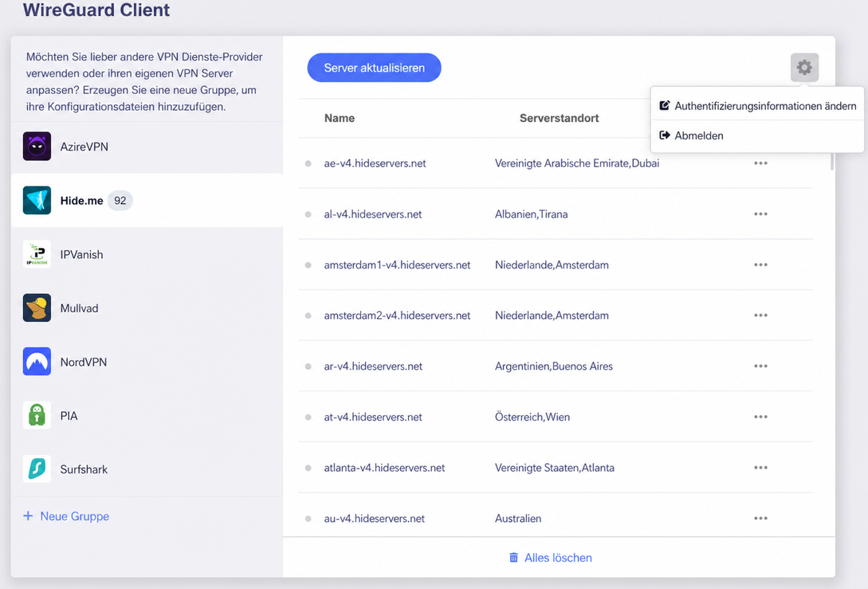Click the Name column header
Screen dimensions: 868x589
click(340, 118)
